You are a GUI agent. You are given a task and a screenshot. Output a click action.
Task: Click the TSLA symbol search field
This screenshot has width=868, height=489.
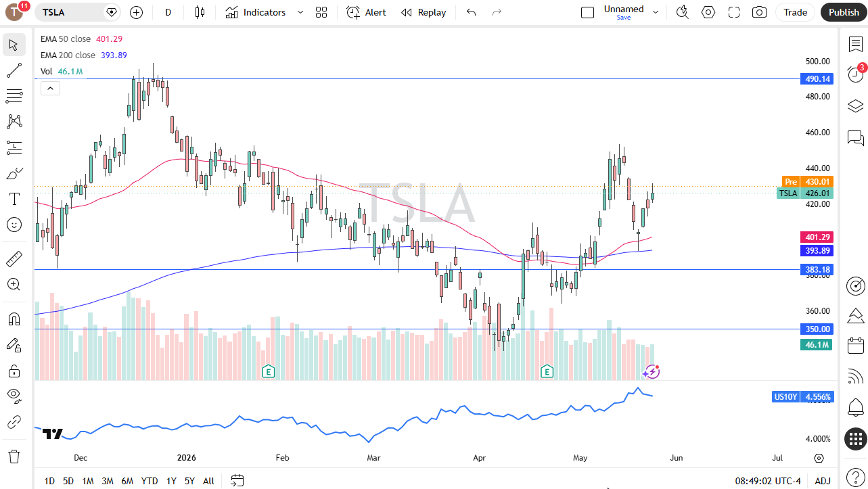click(x=76, y=12)
